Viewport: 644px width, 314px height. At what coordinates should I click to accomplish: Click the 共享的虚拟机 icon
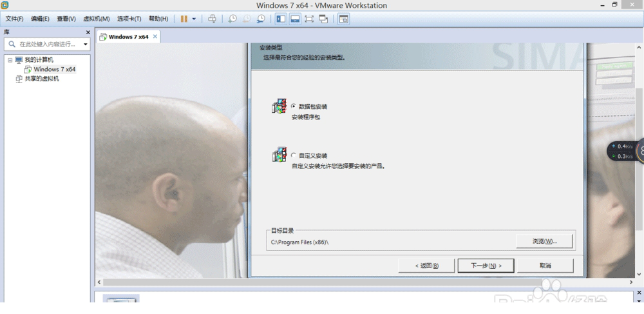pyautogui.click(x=19, y=79)
